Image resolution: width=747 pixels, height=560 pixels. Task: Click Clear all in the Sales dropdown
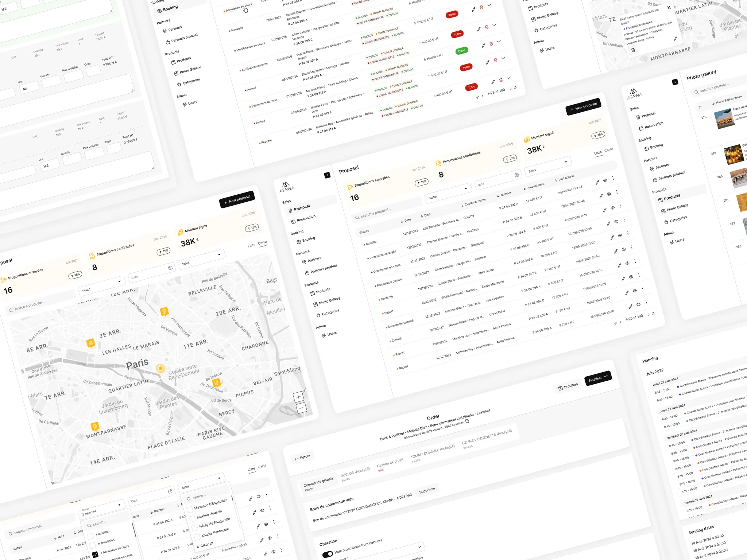pos(204,545)
